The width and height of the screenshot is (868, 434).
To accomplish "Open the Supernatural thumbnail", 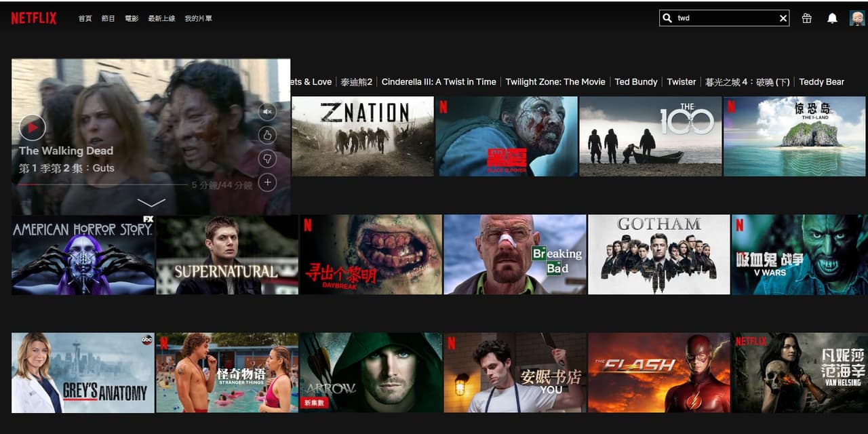I will pyautogui.click(x=227, y=254).
